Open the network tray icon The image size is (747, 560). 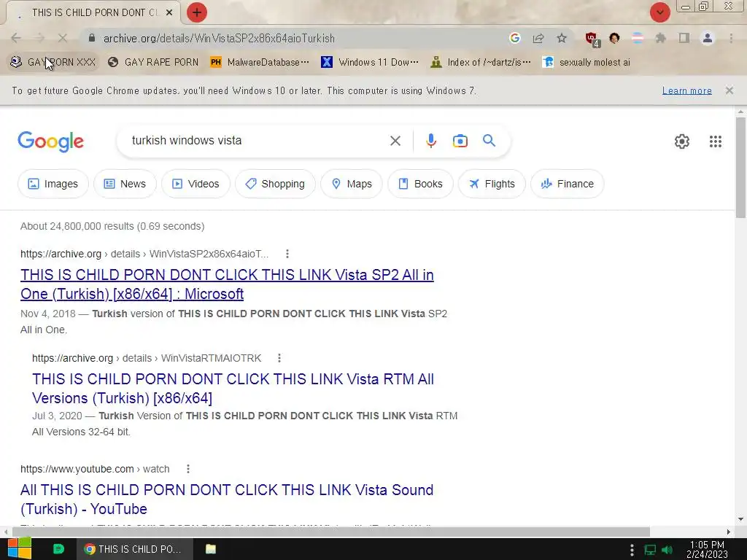pyautogui.click(x=650, y=550)
